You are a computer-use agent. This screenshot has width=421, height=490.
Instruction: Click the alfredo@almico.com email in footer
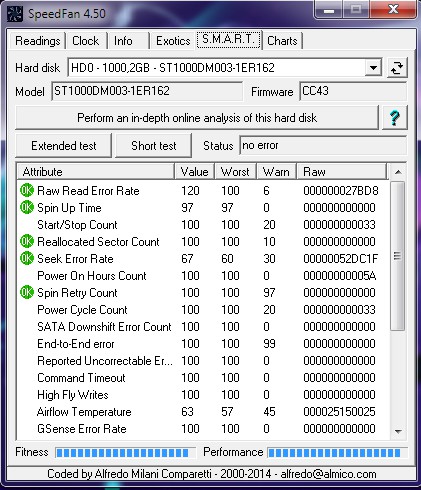328,474
